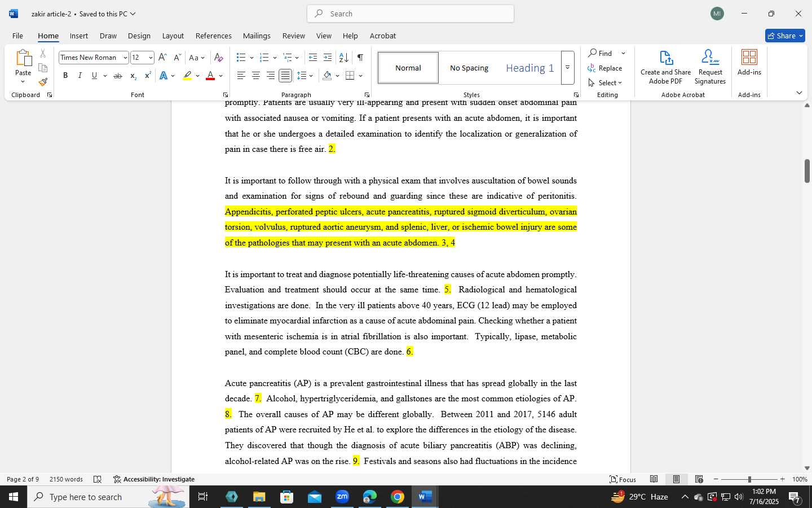Switch to the Acrobat tab
812x508 pixels.
383,36
